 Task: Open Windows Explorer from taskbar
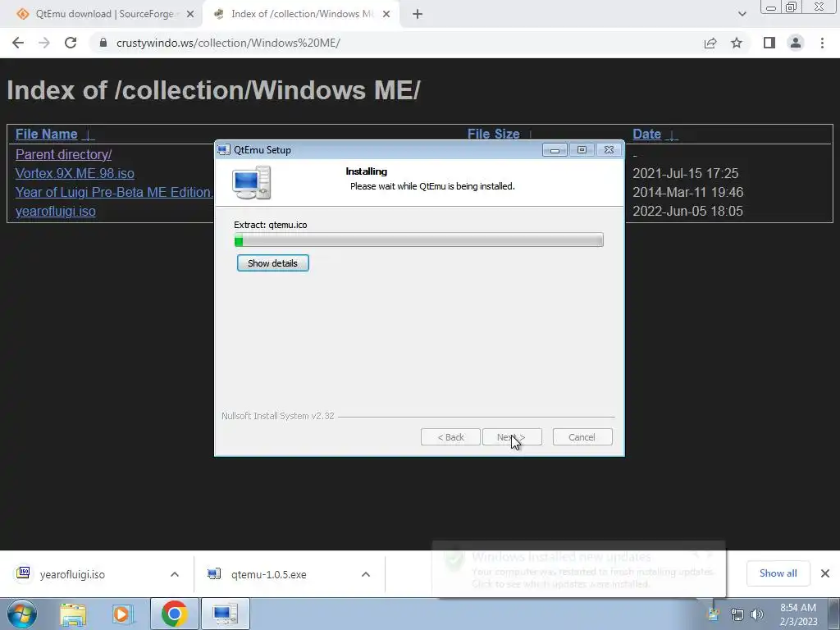coord(73,614)
